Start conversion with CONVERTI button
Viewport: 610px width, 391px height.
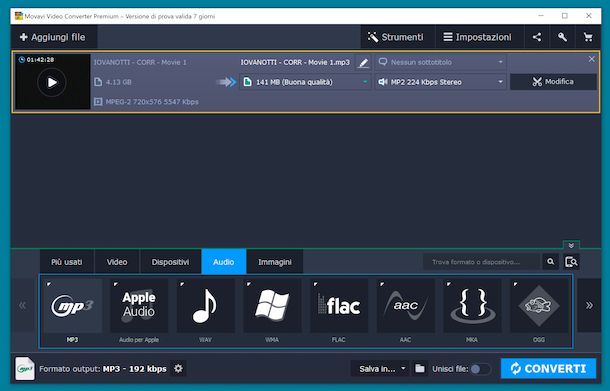[549, 368]
